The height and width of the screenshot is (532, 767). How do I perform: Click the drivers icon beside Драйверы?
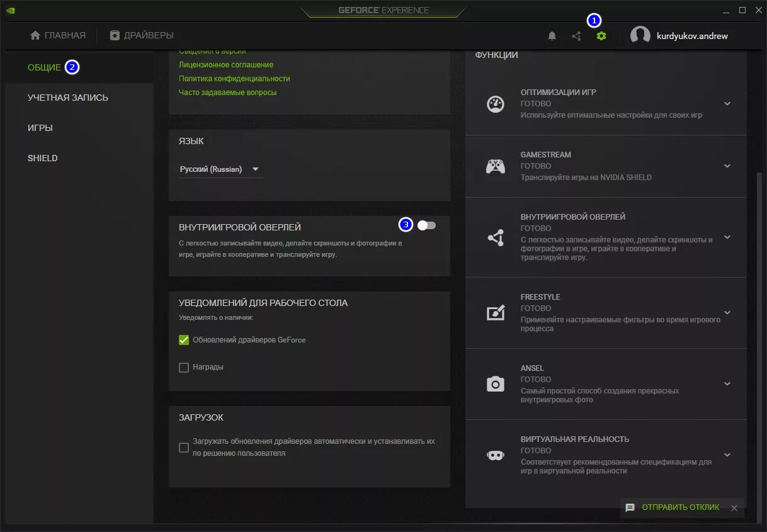(115, 35)
